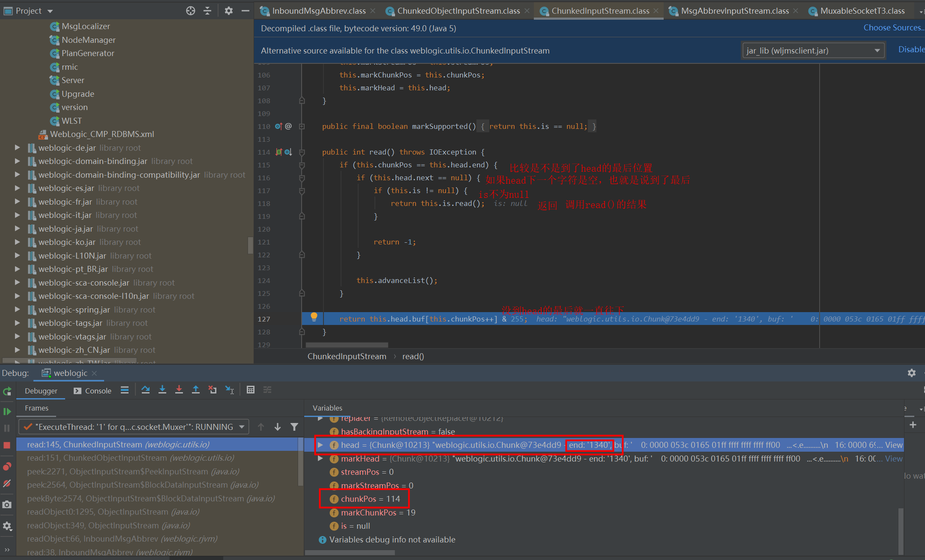
Task: Collapse all in Project panel
Action: coord(207,11)
